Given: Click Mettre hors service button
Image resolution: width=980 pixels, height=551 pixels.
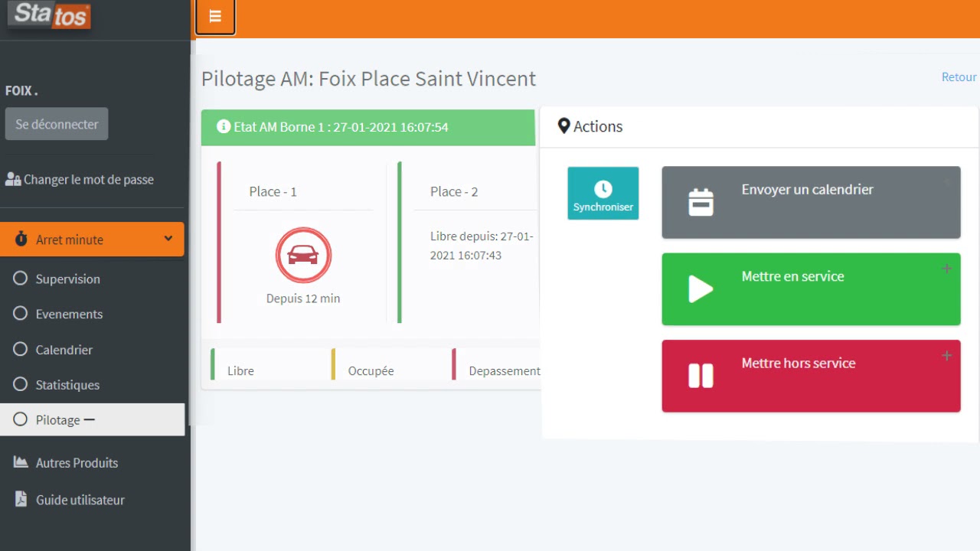Looking at the screenshot, I should (x=811, y=376).
